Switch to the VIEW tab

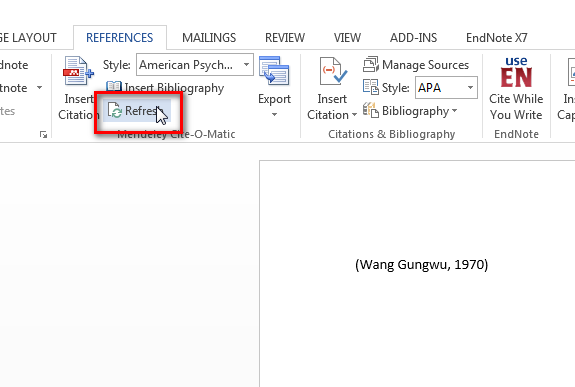pyautogui.click(x=347, y=38)
